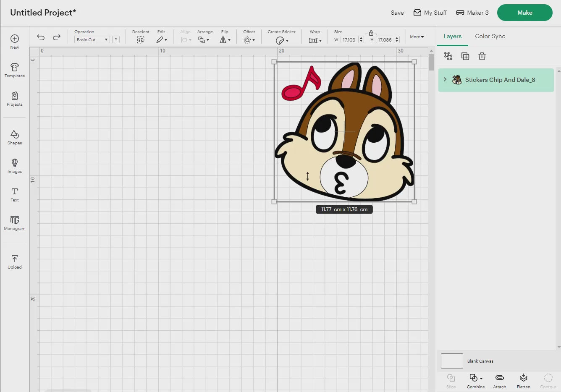Click the Flatten tool

pos(524,381)
